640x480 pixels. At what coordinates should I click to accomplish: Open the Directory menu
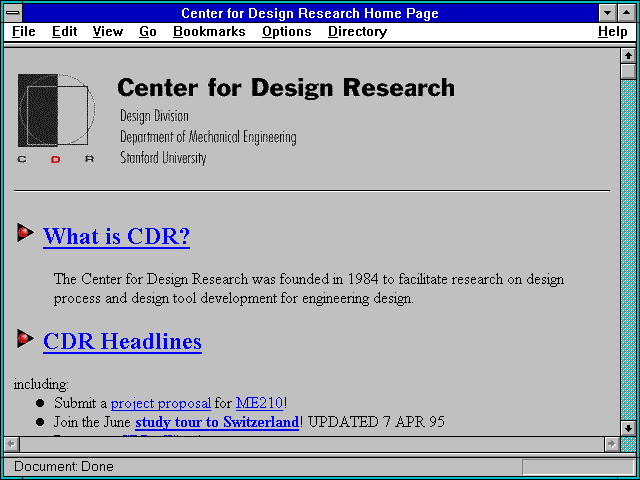point(358,32)
